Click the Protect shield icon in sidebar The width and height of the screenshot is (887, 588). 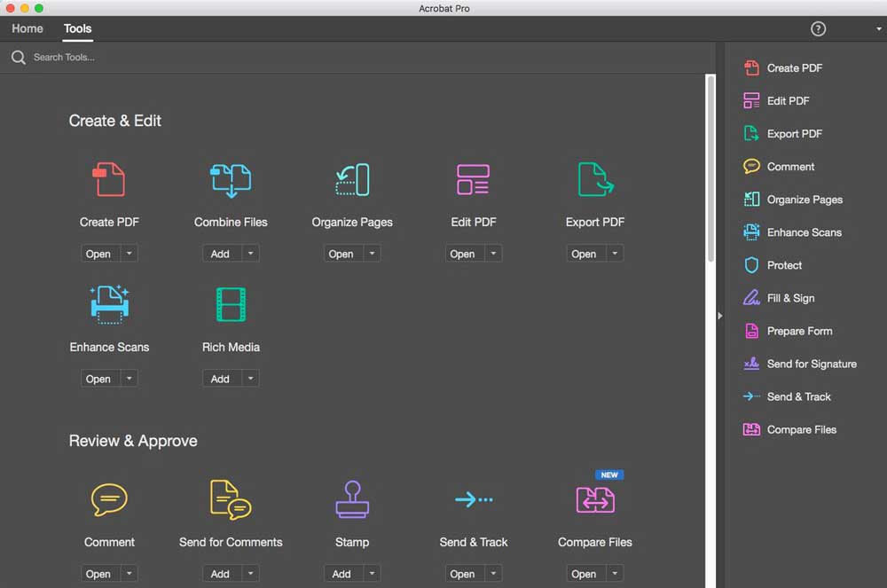click(751, 265)
